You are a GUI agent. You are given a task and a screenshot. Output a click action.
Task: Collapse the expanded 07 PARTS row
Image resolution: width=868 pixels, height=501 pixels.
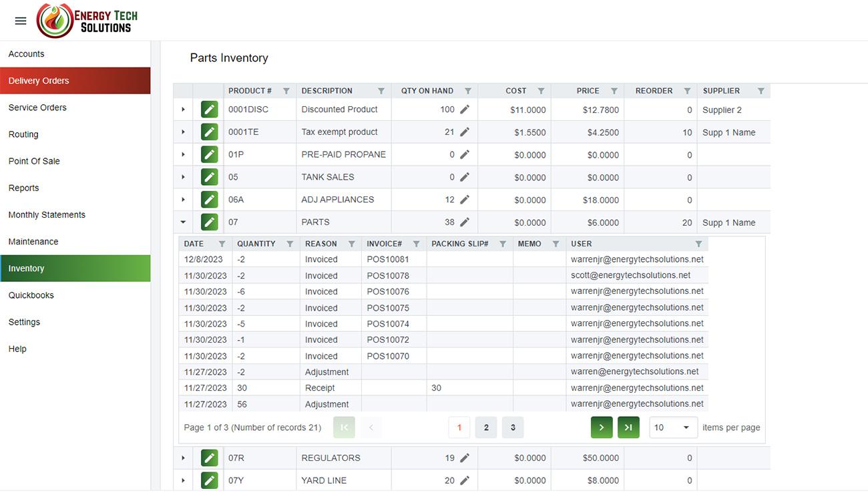click(x=183, y=222)
